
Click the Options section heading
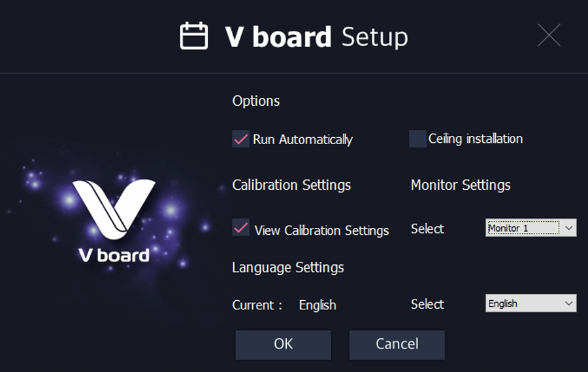(256, 101)
